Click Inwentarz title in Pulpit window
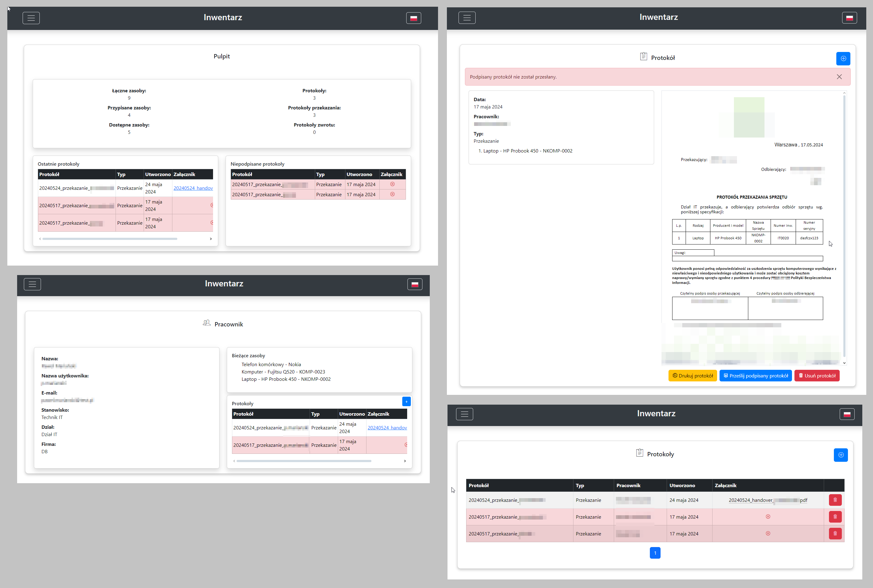873x588 pixels. pyautogui.click(x=223, y=17)
